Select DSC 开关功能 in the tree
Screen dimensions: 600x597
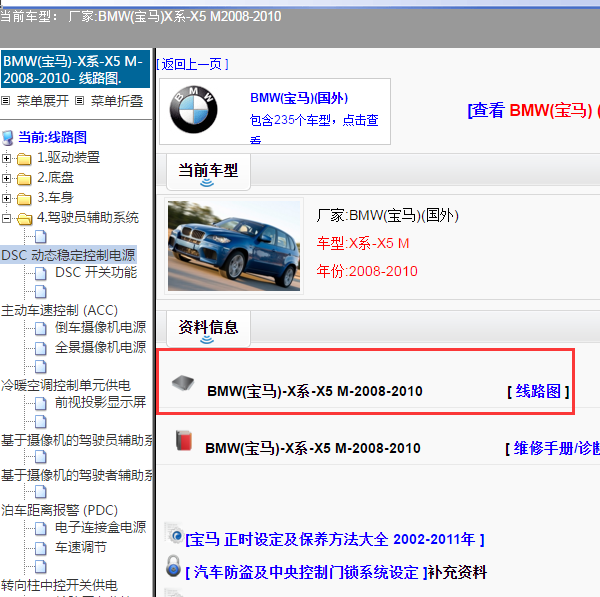(x=96, y=272)
